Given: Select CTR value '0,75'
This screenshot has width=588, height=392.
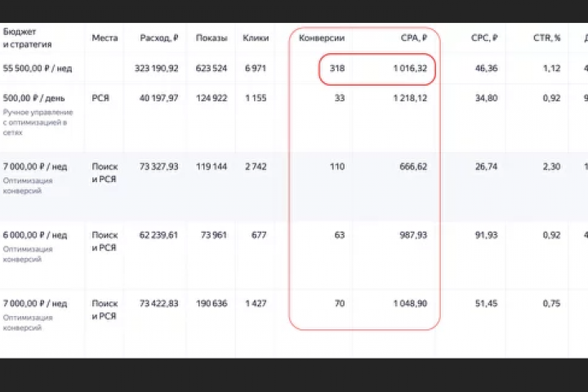Looking at the screenshot, I should tap(551, 304).
